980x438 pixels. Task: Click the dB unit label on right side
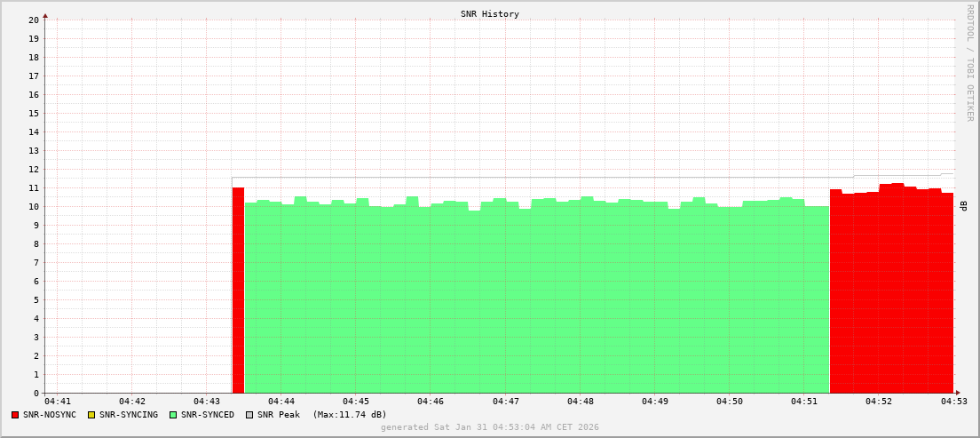(964, 206)
